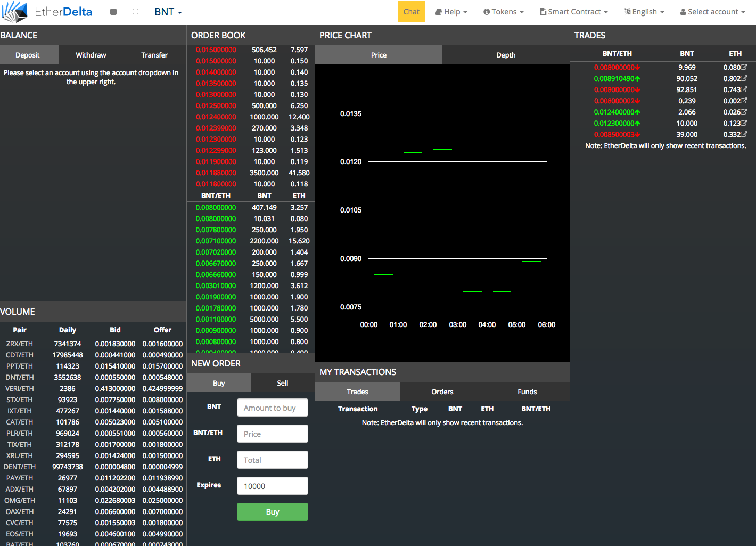Switch to the Transfer tab

[154, 55]
